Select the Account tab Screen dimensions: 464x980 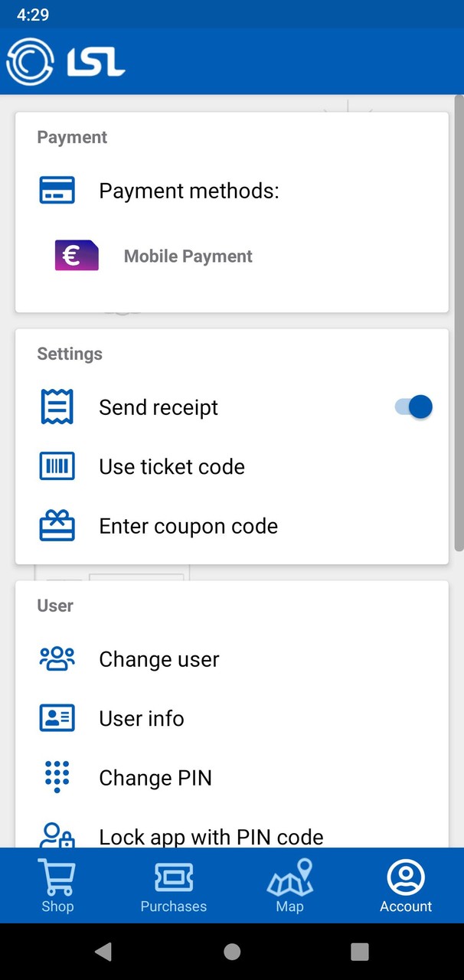click(x=406, y=886)
